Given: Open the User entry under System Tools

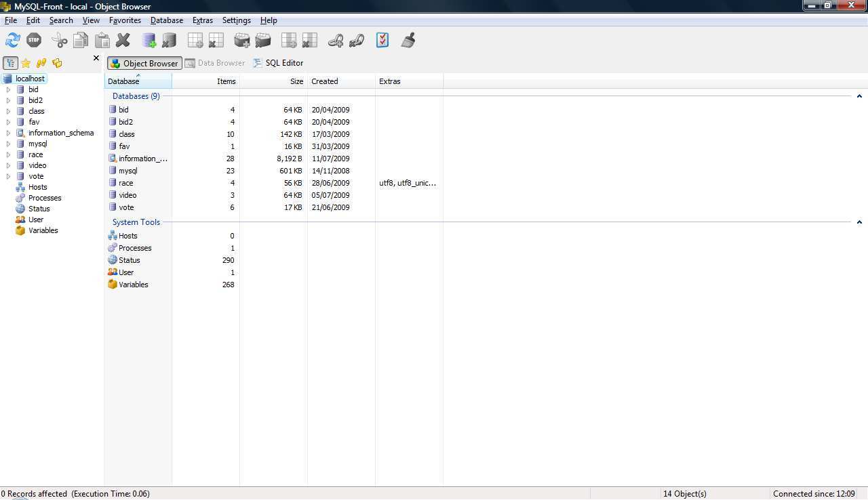Looking at the screenshot, I should [x=126, y=272].
